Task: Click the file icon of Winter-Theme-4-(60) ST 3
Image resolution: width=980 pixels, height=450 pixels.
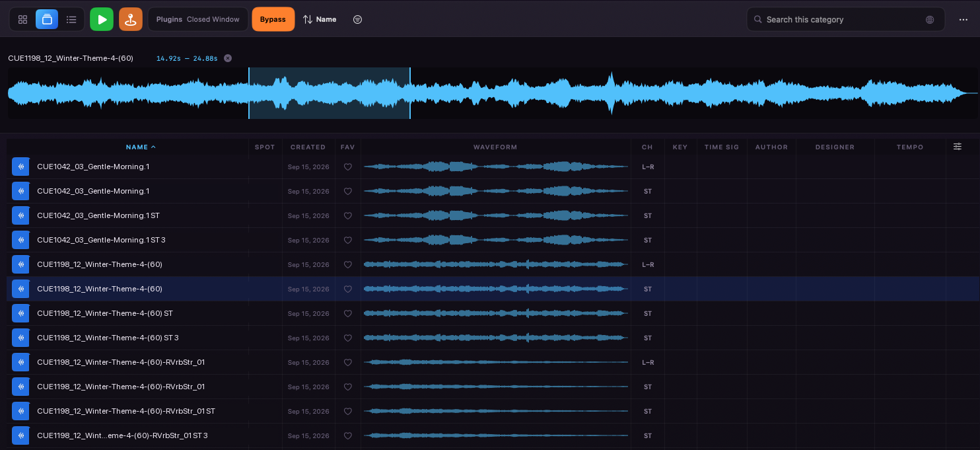Action: 20,338
